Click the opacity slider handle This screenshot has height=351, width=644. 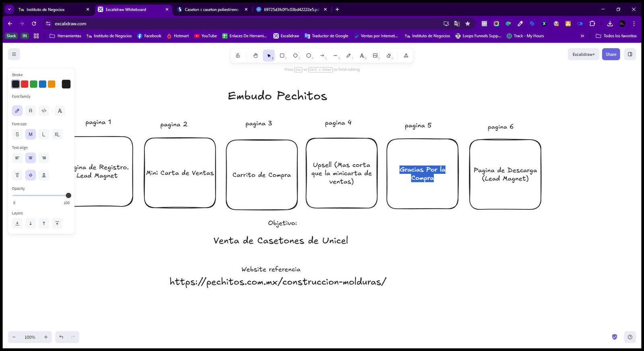pyautogui.click(x=68, y=196)
